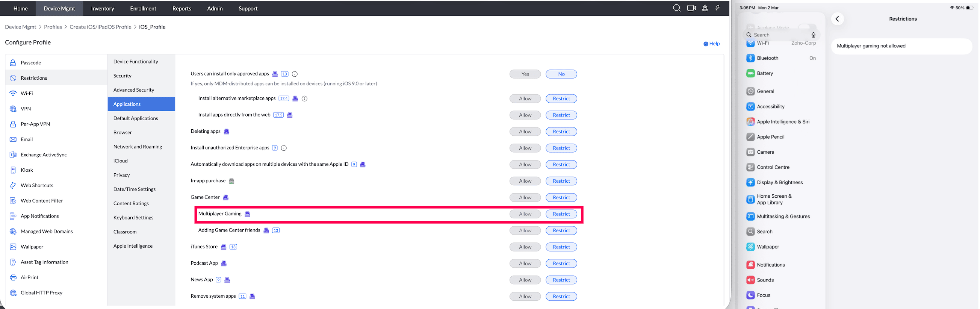Open the Inventory menu

coord(103,8)
